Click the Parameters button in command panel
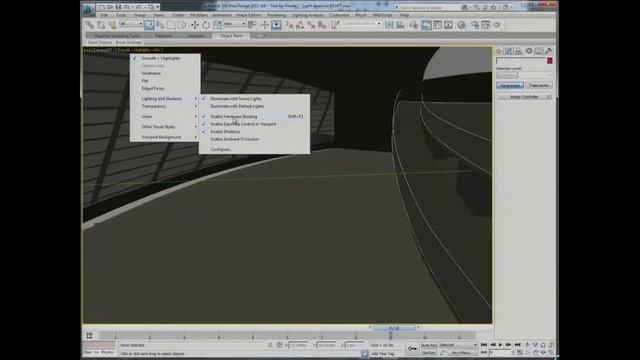 (510, 85)
